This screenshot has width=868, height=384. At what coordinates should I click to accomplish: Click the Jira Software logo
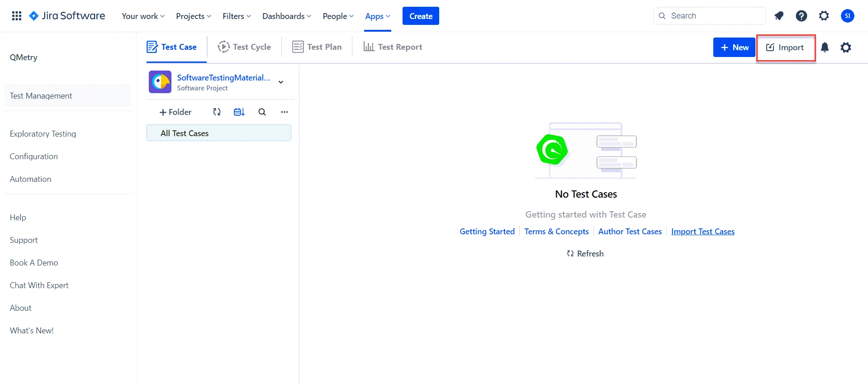point(66,16)
